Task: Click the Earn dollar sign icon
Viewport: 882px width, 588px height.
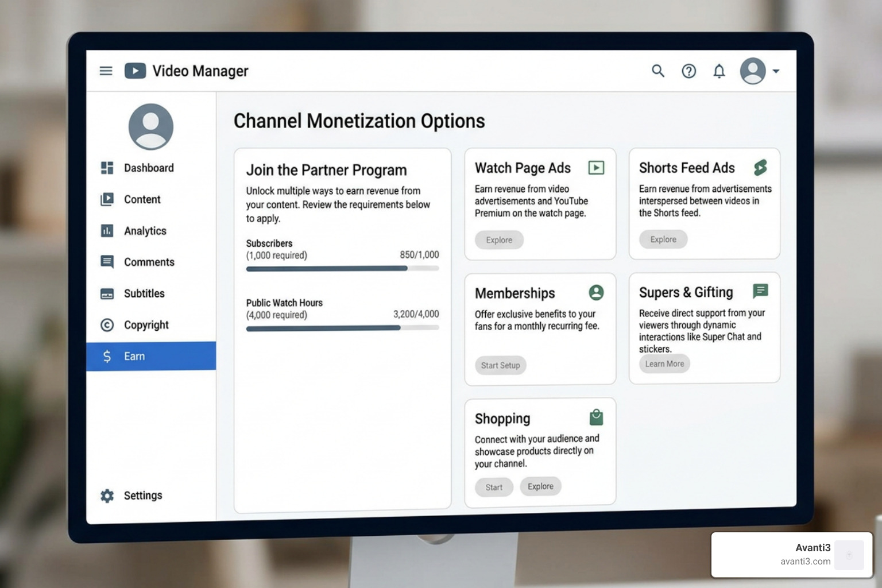Action: click(x=107, y=357)
